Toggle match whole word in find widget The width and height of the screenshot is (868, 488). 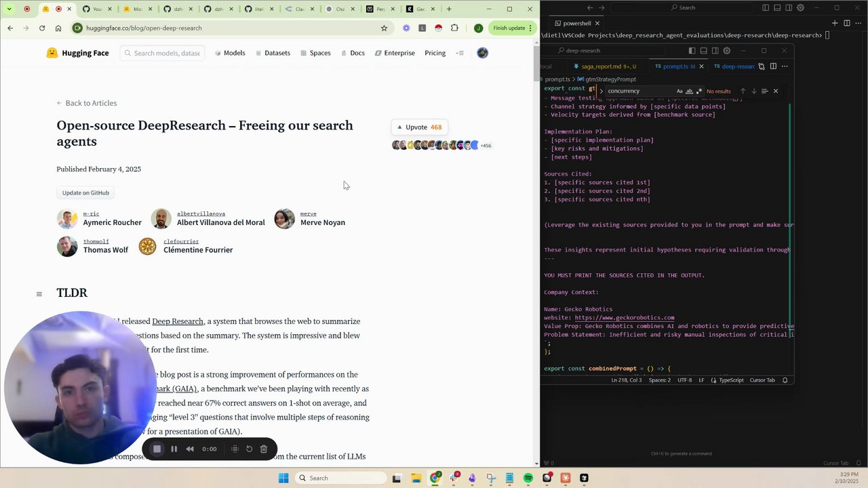(689, 91)
